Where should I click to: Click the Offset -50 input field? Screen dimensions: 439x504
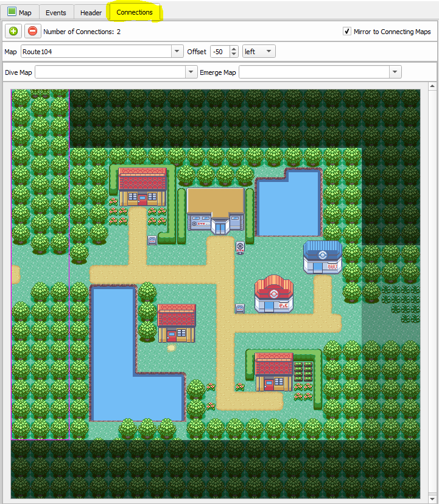220,51
